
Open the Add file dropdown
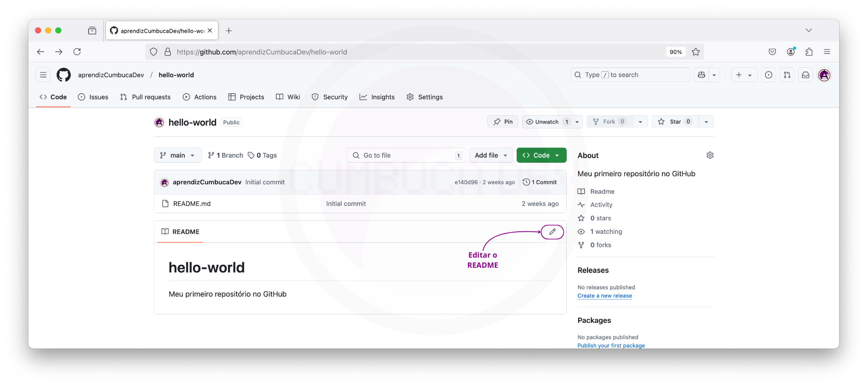490,155
